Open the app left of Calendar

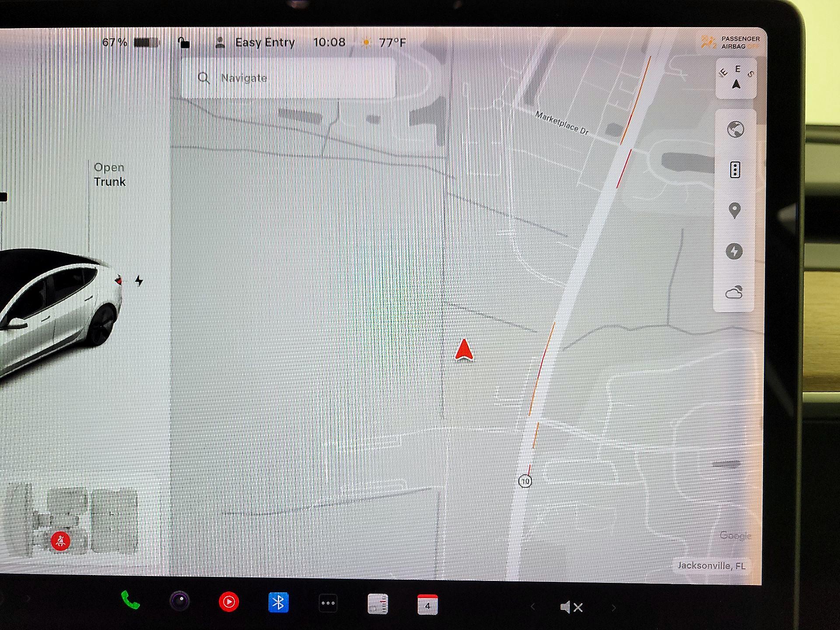coord(378,604)
